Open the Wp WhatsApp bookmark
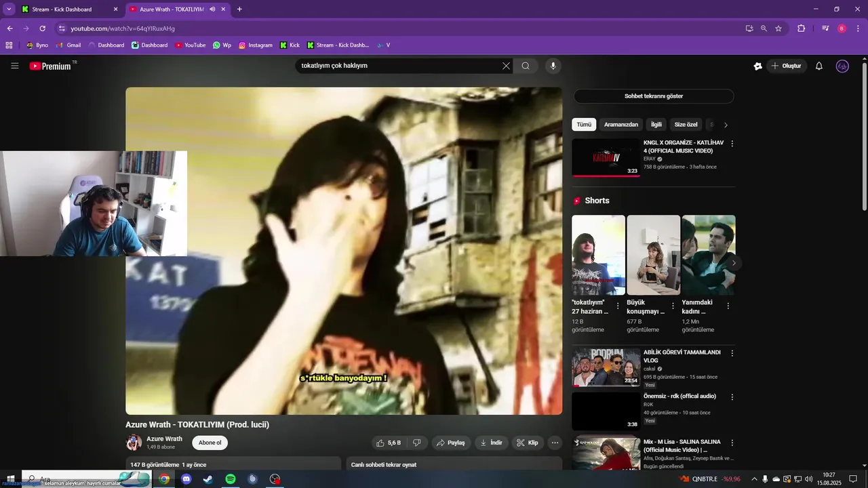 click(222, 45)
